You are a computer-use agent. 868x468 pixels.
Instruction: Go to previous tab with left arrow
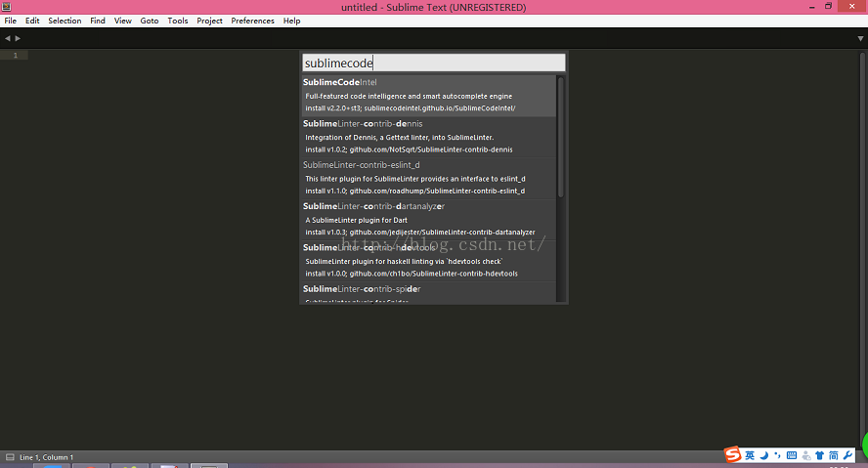pyautogui.click(x=7, y=38)
